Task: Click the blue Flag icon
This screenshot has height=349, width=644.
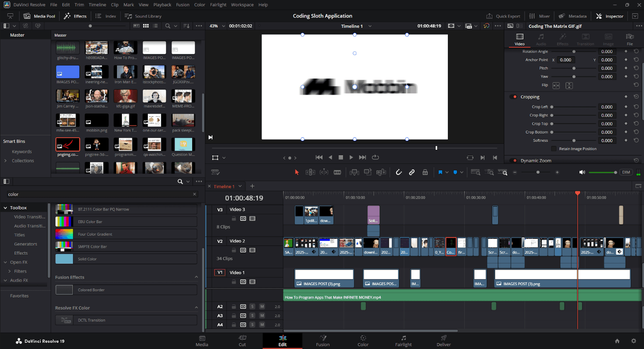Action: (x=440, y=172)
